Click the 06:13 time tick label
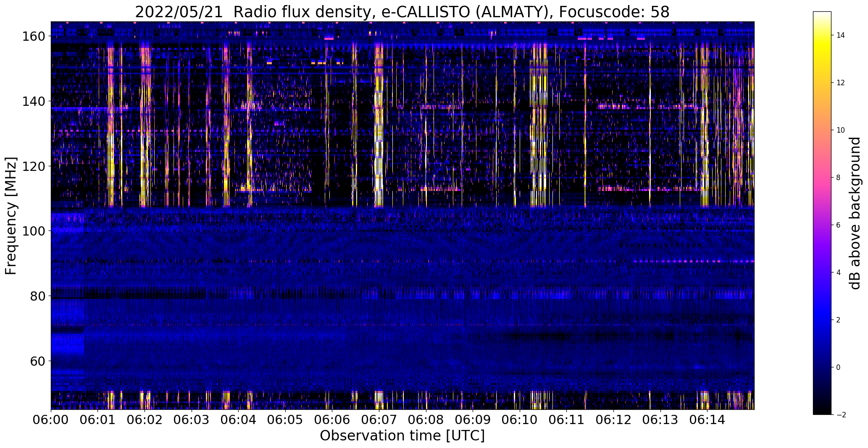868x448 pixels. click(660, 419)
